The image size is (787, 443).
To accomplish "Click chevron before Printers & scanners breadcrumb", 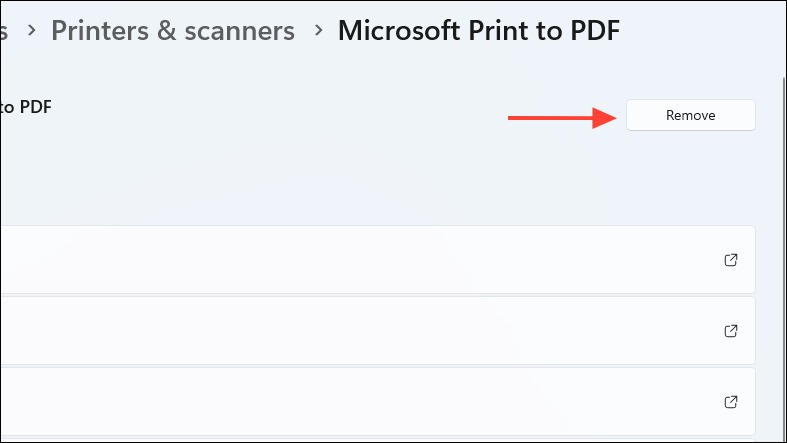I will point(32,31).
